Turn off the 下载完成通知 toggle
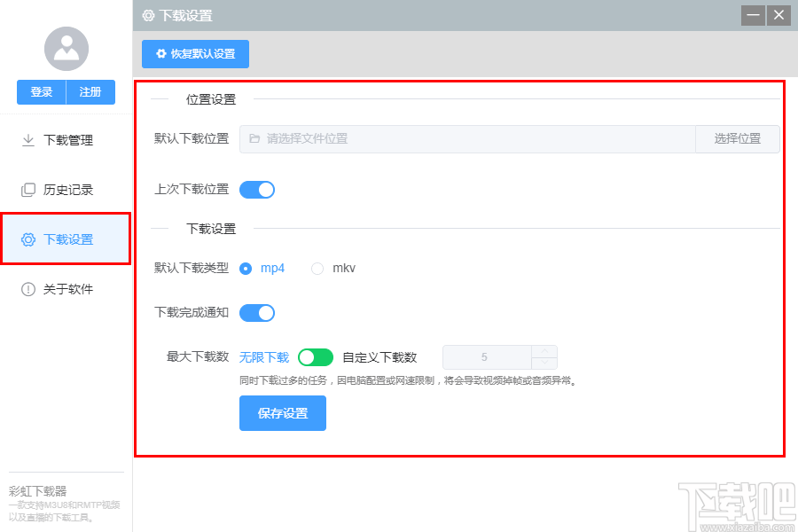 256,312
